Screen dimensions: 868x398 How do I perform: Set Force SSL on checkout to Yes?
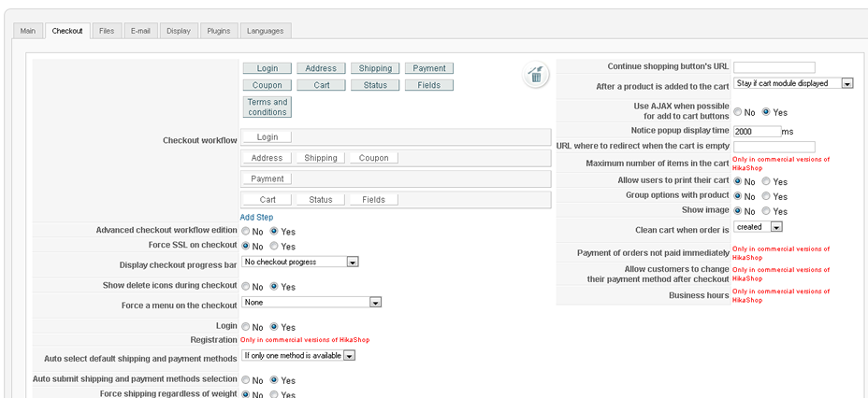pyautogui.click(x=274, y=247)
